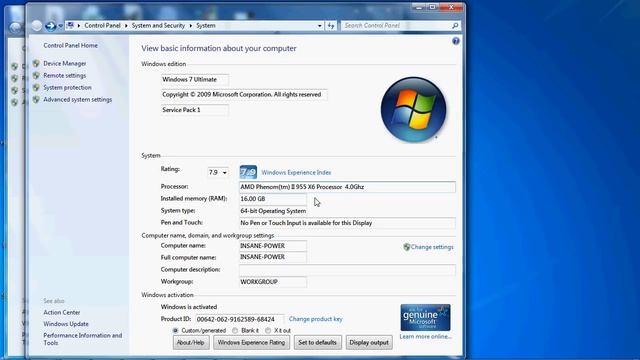The width and height of the screenshot is (640, 360).
Task: Select the Custom/generated radio button
Action: point(176,330)
